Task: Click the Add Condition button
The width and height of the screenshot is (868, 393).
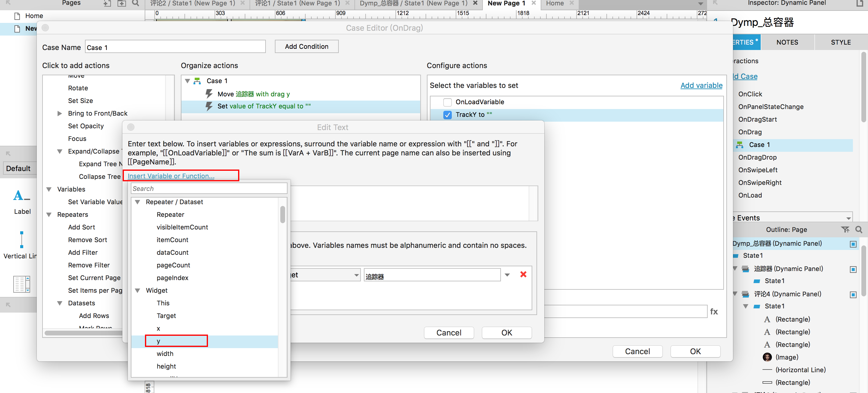Action: 306,46
